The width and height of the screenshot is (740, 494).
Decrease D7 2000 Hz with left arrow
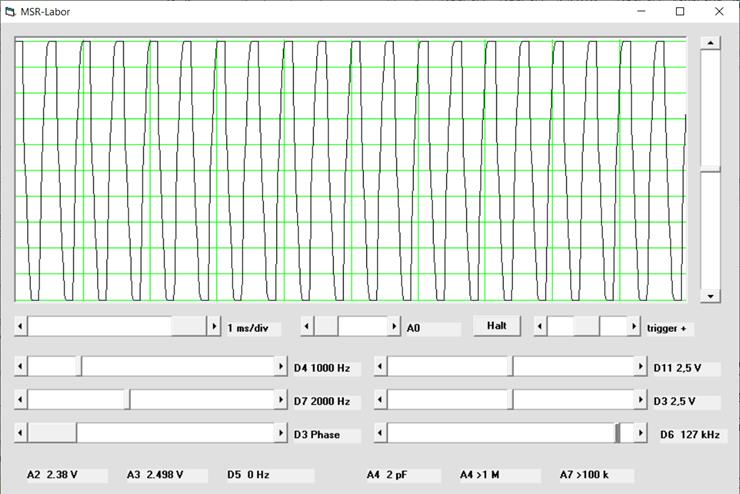tap(21, 400)
